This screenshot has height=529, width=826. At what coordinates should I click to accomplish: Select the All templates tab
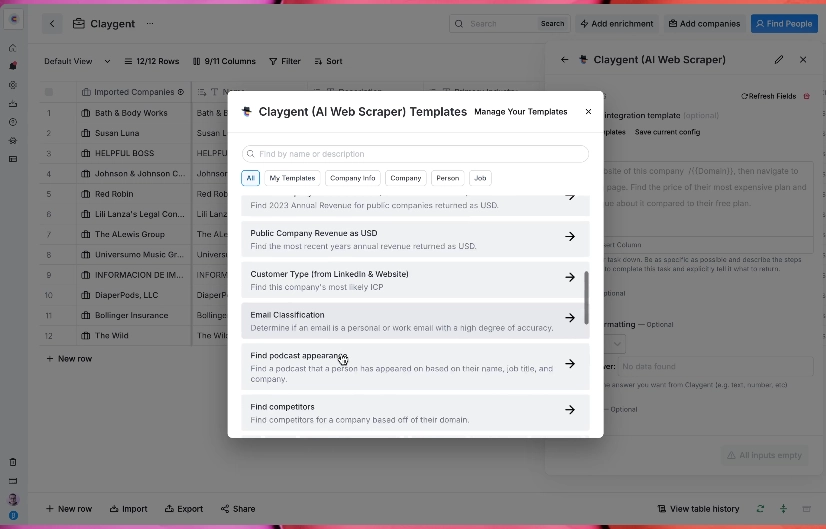[x=251, y=178]
